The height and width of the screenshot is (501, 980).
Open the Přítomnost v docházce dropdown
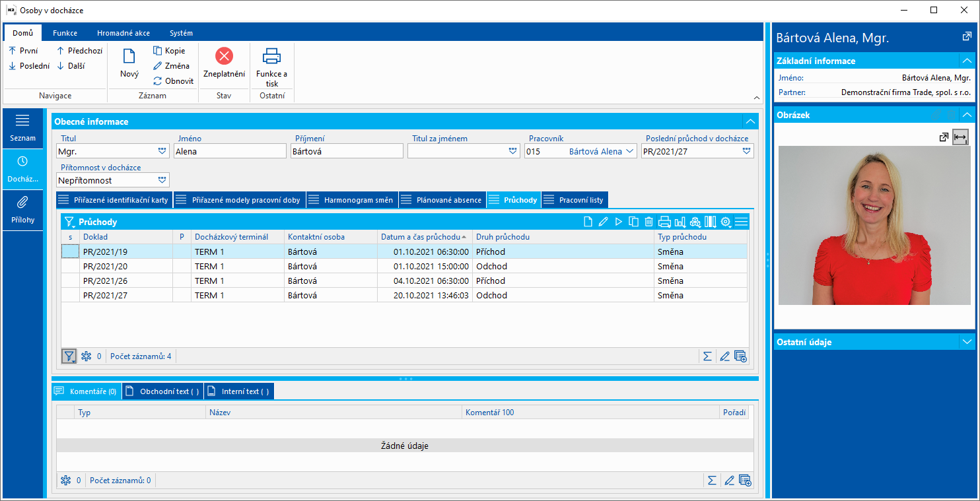[x=162, y=180]
